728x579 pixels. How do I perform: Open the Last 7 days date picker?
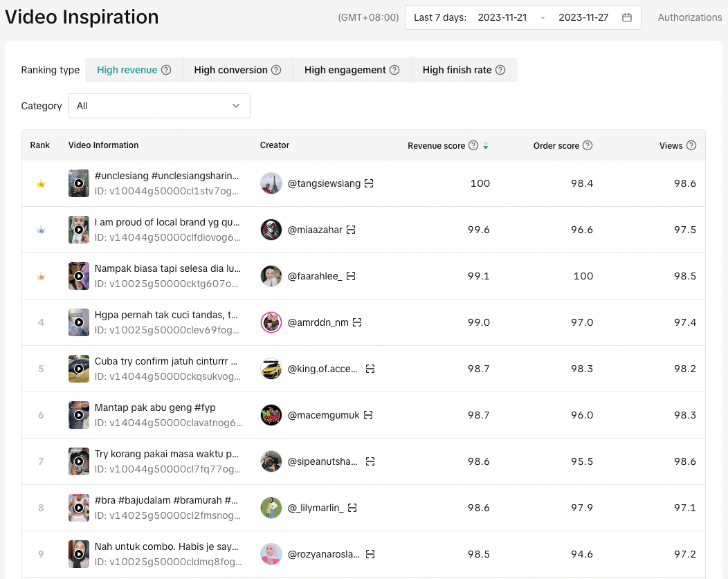(x=440, y=17)
